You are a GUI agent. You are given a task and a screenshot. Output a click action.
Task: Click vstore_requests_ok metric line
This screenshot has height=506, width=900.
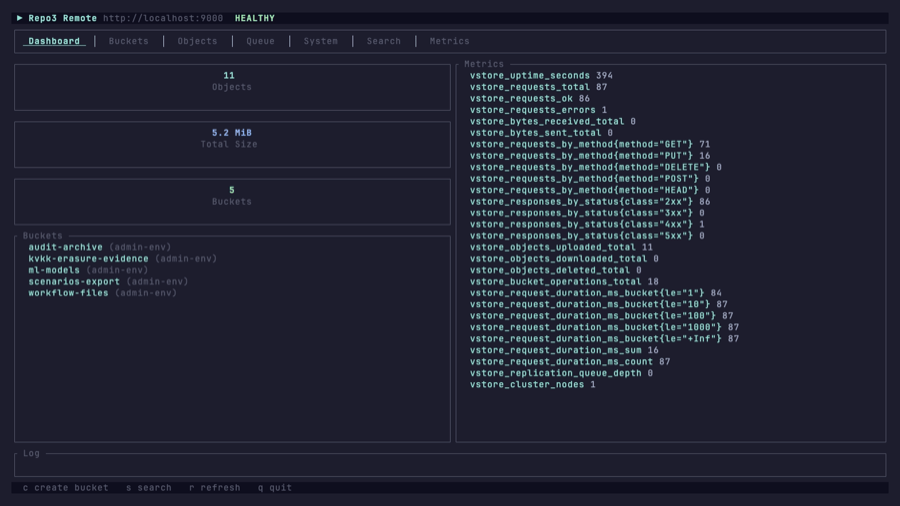(x=530, y=99)
